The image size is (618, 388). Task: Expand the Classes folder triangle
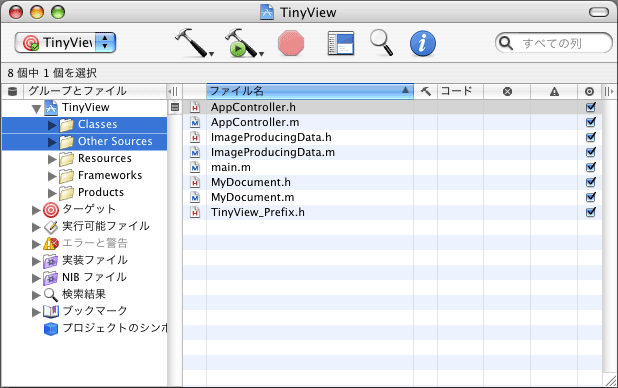click(52, 125)
